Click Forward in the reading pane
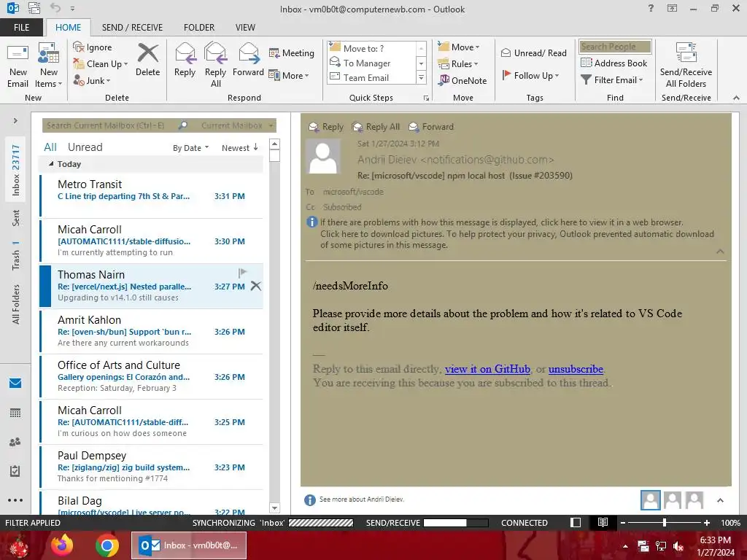747x560 pixels. (x=432, y=127)
